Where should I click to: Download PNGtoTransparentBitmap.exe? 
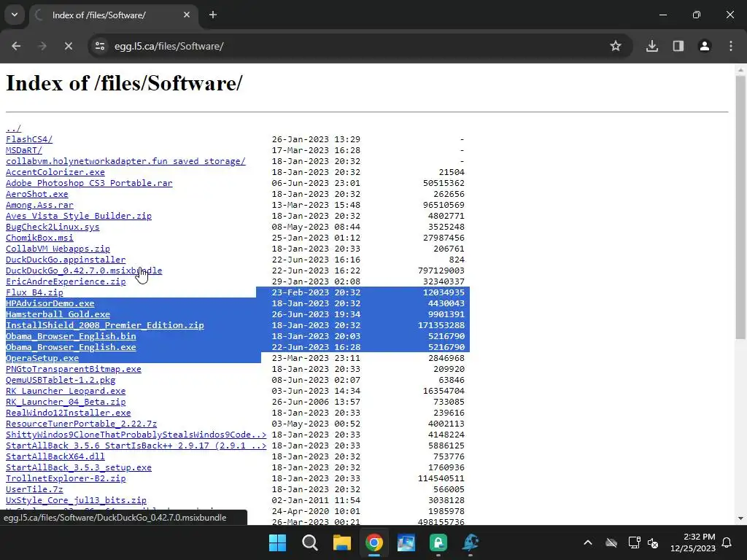click(74, 370)
